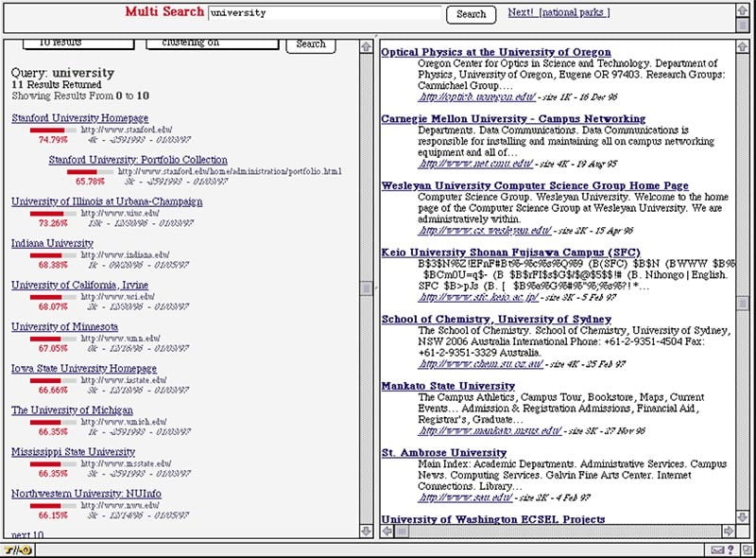The width and height of the screenshot is (756, 558).
Task: Click horizontal scroll left arrow in right pane
Action: [x=387, y=532]
